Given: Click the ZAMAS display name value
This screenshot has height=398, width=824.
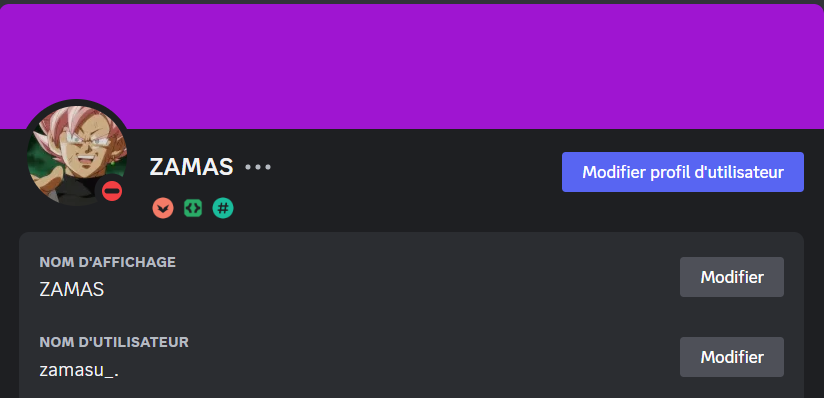Looking at the screenshot, I should 72,290.
